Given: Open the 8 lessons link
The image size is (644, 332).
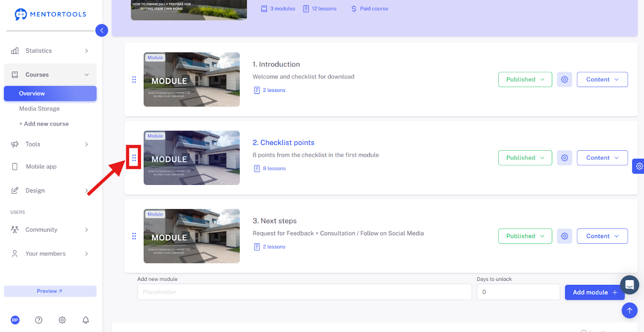Looking at the screenshot, I should tap(275, 168).
